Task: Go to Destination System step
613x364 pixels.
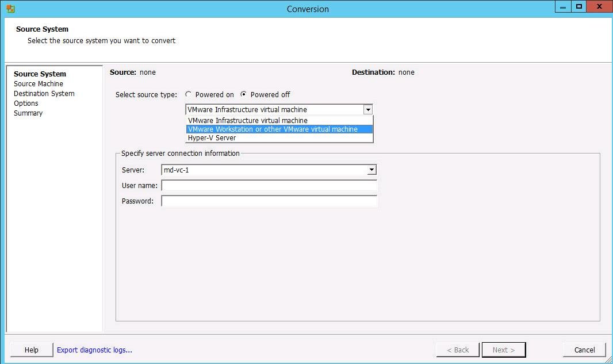Action: pyautogui.click(x=44, y=93)
